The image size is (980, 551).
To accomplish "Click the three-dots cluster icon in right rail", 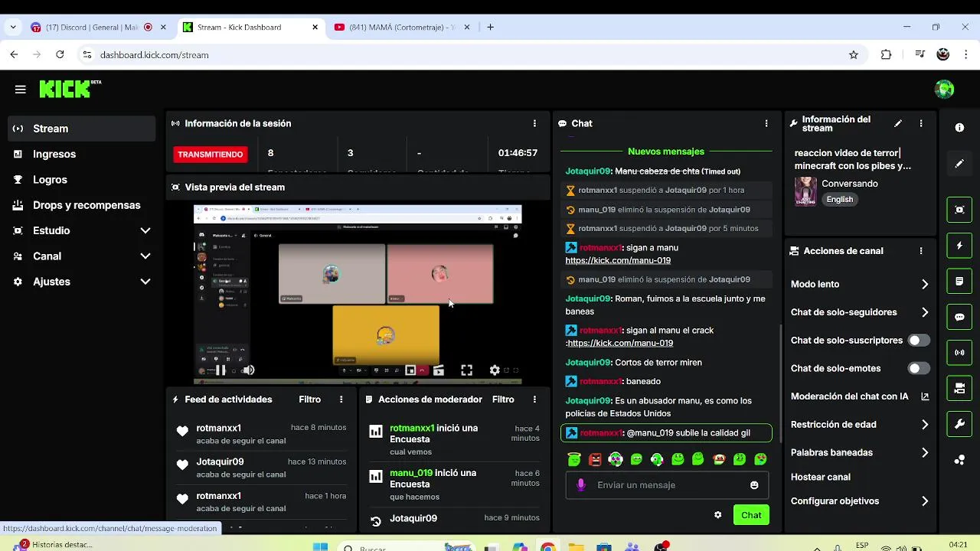I will click(x=959, y=460).
